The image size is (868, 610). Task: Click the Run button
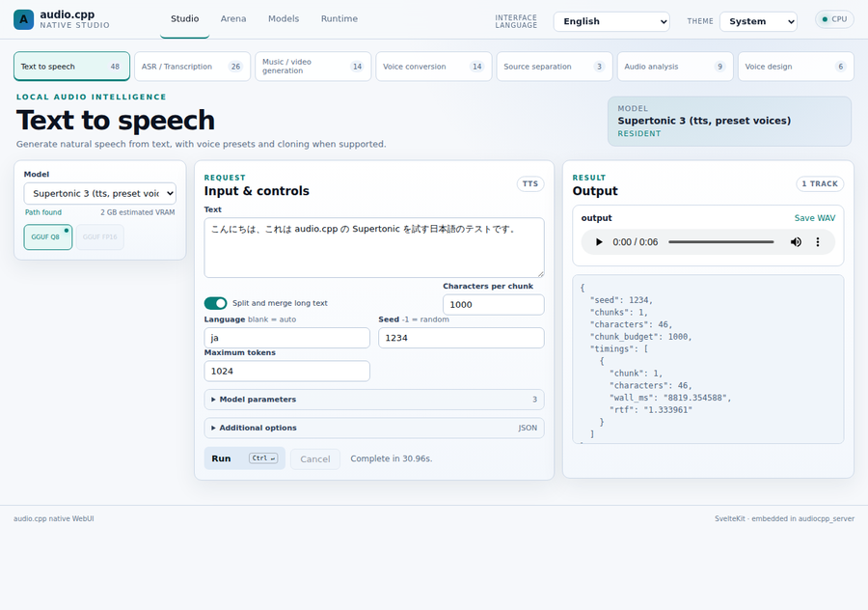point(245,458)
